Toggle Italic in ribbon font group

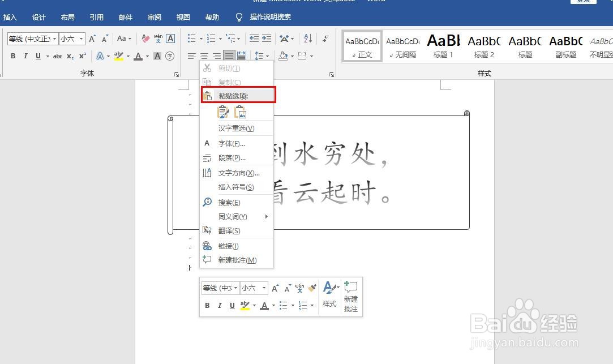[25, 56]
